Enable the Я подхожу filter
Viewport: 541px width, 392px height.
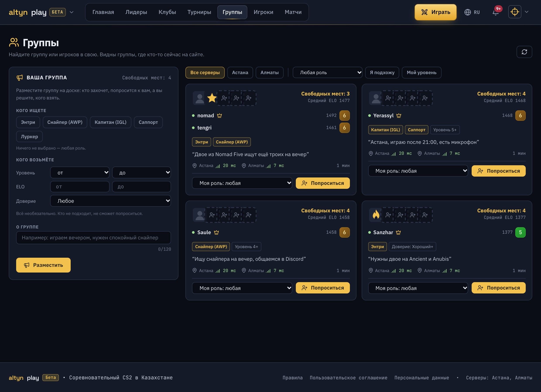point(382,72)
